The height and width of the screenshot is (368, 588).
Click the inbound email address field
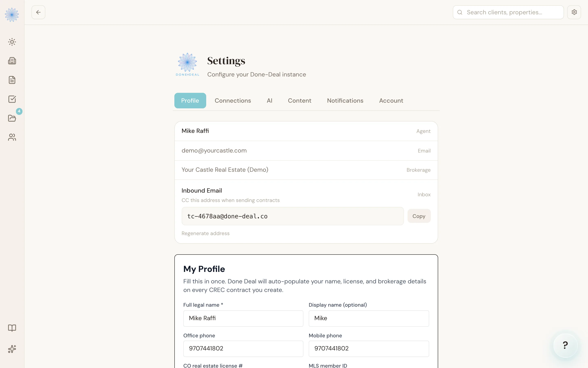(x=293, y=216)
